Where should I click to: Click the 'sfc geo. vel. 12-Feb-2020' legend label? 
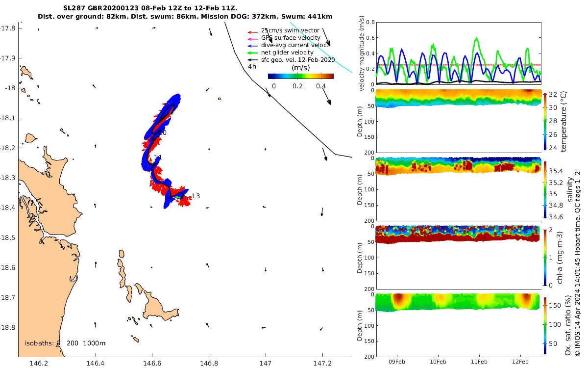[298, 60]
